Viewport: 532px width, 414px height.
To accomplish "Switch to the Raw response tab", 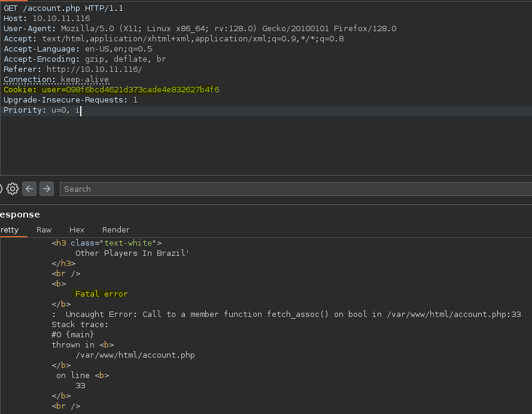I will pos(44,230).
